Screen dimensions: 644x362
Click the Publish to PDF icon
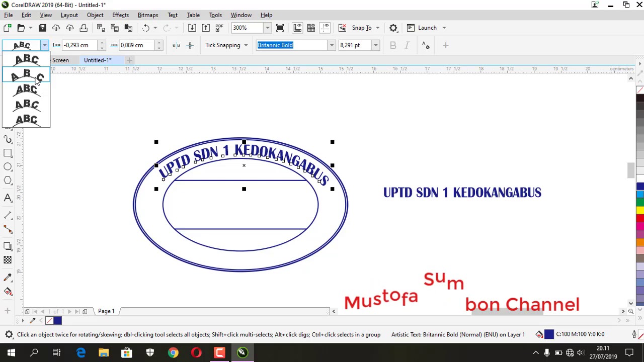[219, 28]
